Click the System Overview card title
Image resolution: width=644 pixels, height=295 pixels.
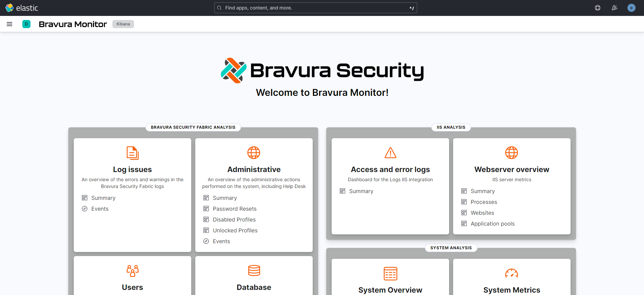[x=390, y=290]
